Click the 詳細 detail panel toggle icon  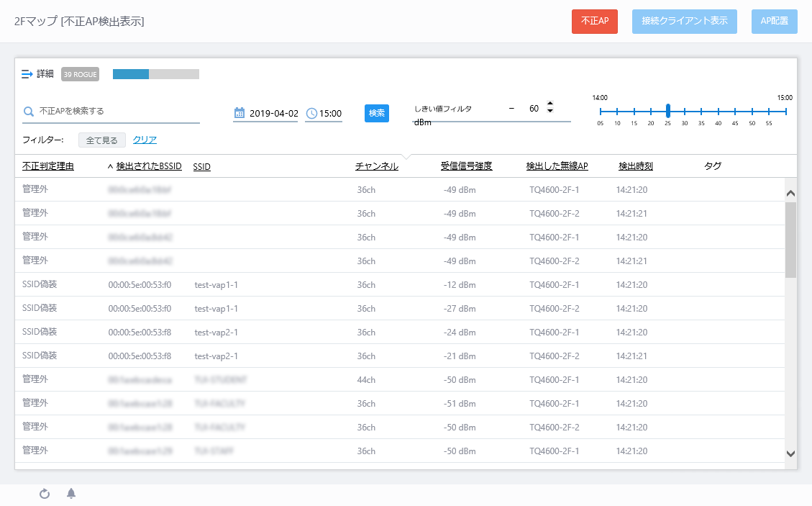point(27,74)
